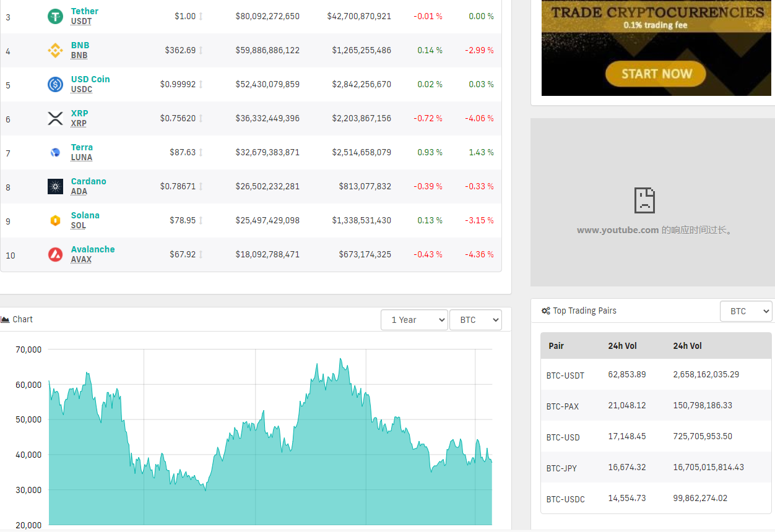Open the Avalanche coin name link
This screenshot has width=775, height=532.
(x=93, y=249)
